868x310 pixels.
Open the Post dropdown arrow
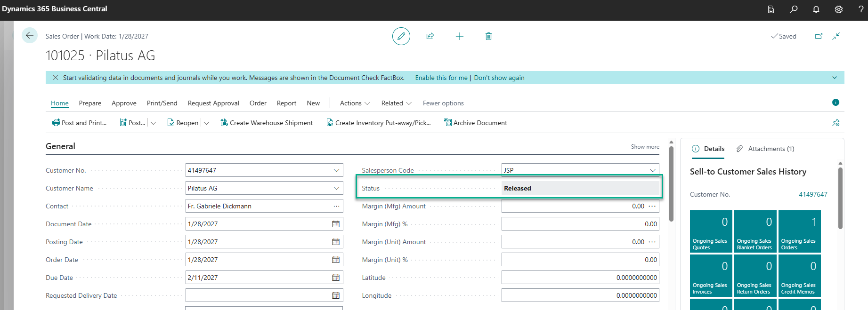click(x=153, y=123)
